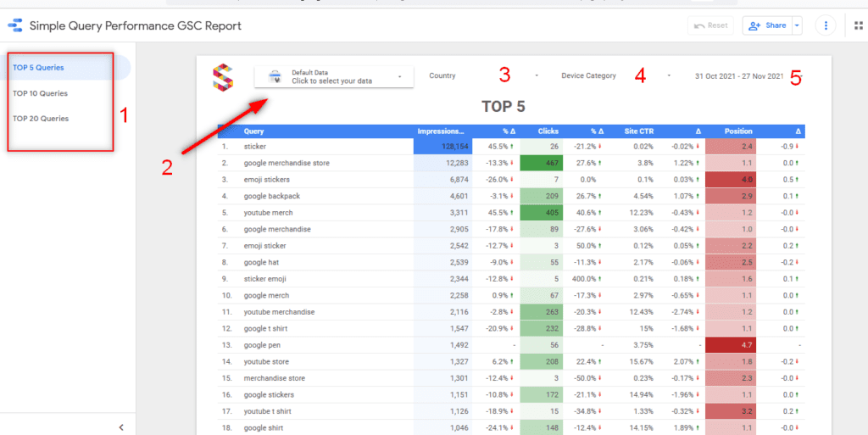Screen dimensions: 868x435
Task: Click the 400.0% clicks change cell
Action: [x=587, y=279]
